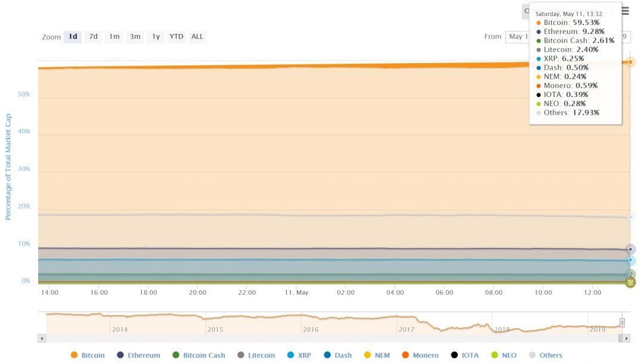Click Ethereum diamond data marker
Image resolution: width=644 pixels, height=364 pixels.
click(x=630, y=249)
